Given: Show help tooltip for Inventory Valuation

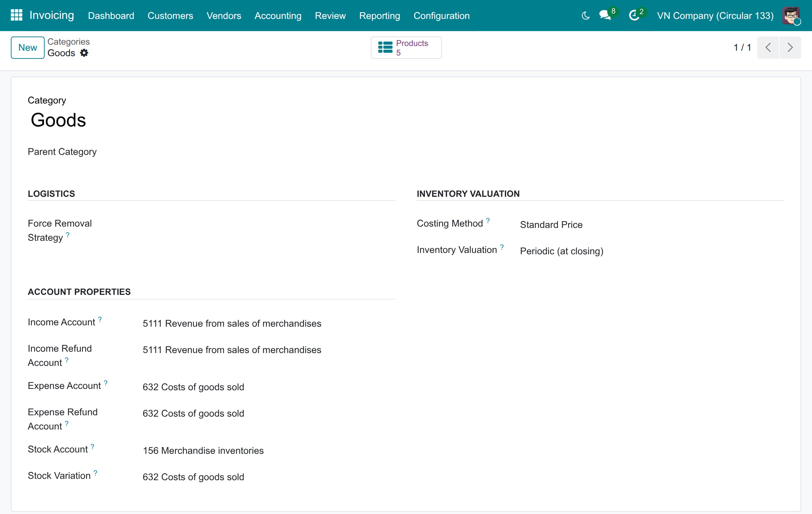Looking at the screenshot, I should click(x=502, y=247).
